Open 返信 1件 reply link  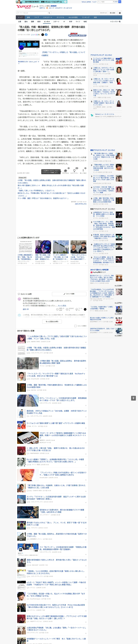[x=26, y=309]
